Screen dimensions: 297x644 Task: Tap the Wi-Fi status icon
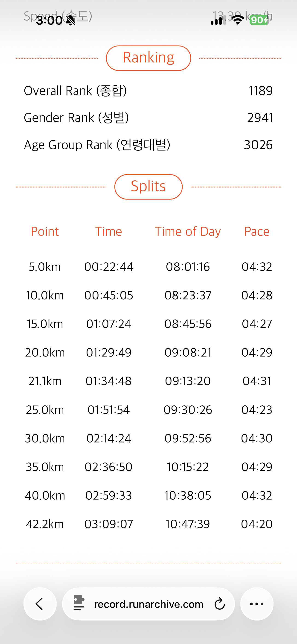[x=238, y=20]
